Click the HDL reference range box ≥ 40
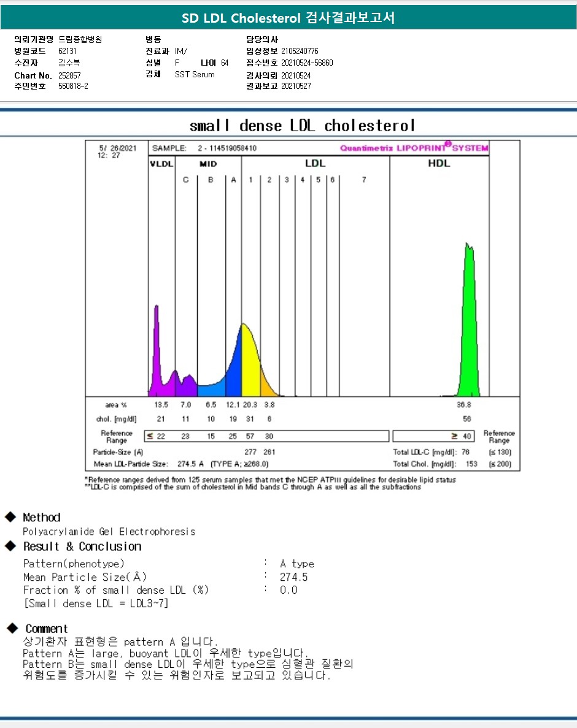 pyautogui.click(x=440, y=436)
